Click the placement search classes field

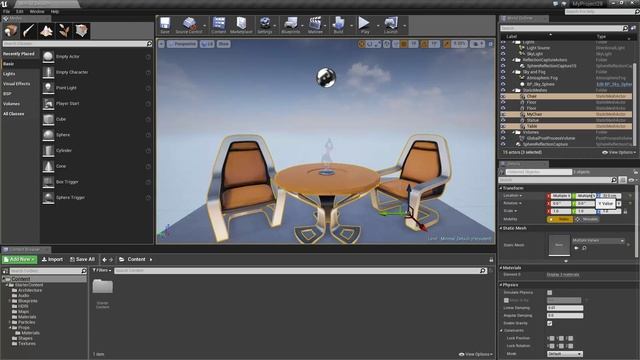point(75,44)
